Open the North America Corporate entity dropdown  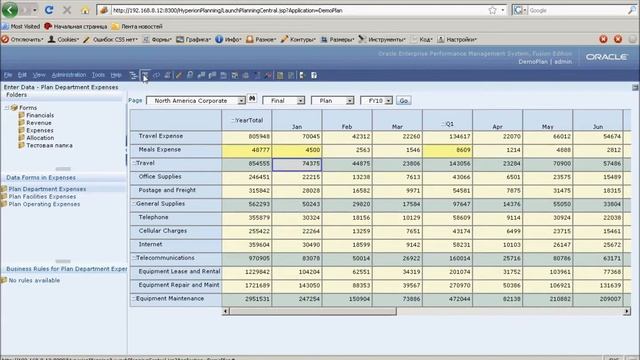(241, 100)
